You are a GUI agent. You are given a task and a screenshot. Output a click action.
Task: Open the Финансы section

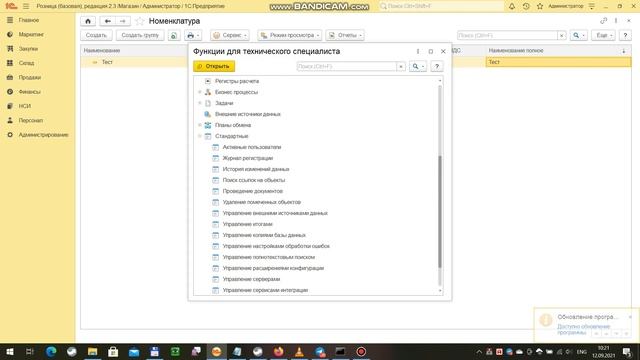(x=29, y=91)
